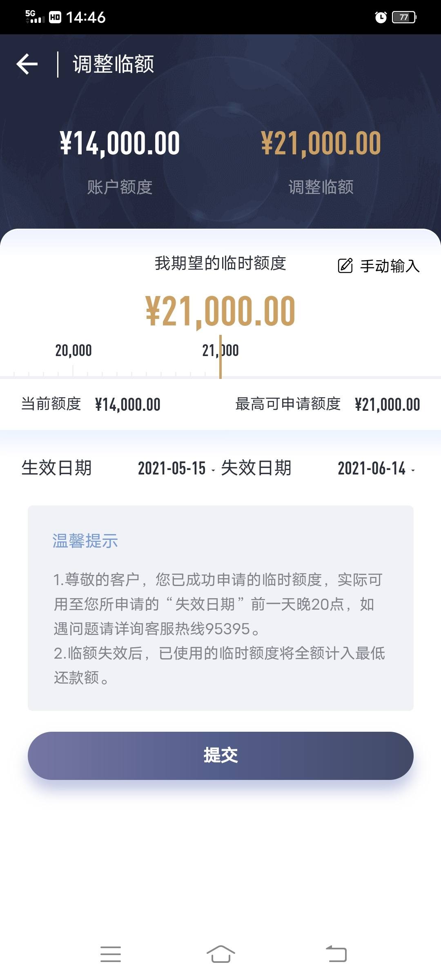Click the 20,000 mark on the slider
Viewport: 441px width, 980px height.
73,350
